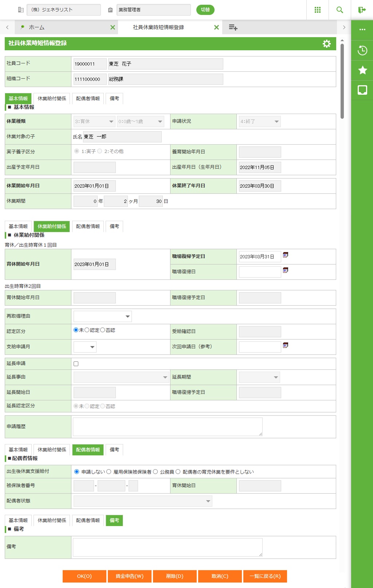Click the company building icon at top
The width and height of the screenshot is (373, 588).
coord(21,10)
